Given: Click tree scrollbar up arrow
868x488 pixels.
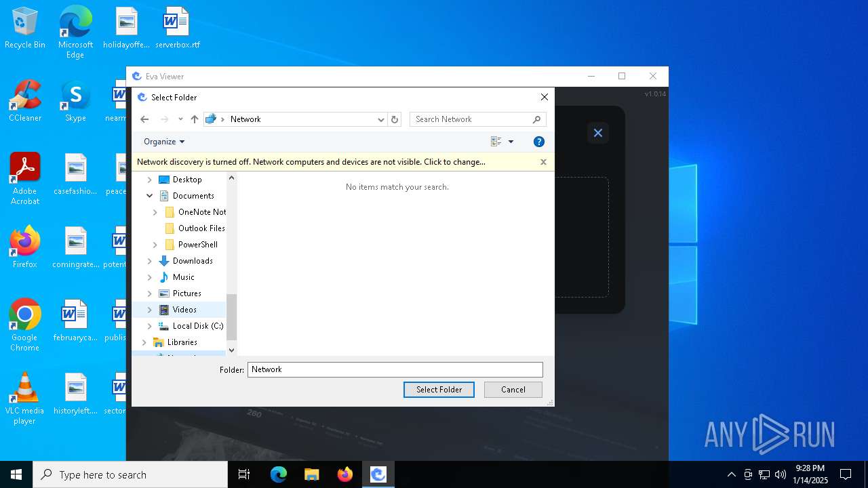Looking at the screenshot, I should tap(231, 178).
